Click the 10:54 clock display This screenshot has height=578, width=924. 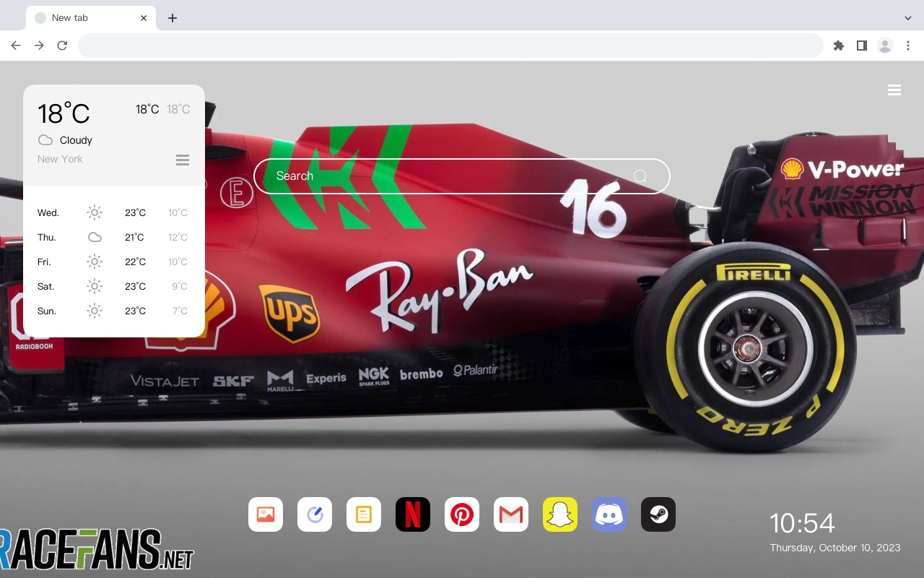pos(802,523)
